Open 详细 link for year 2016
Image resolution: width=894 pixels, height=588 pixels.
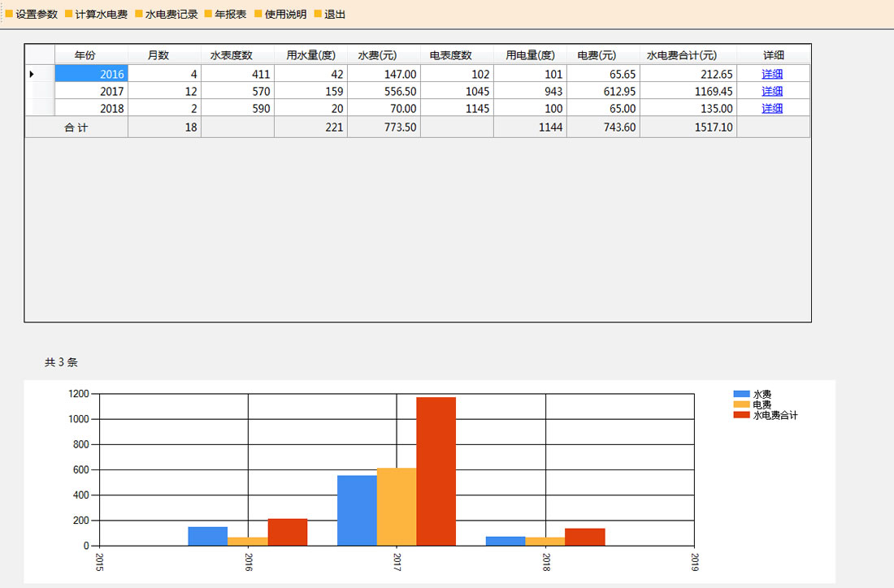772,74
